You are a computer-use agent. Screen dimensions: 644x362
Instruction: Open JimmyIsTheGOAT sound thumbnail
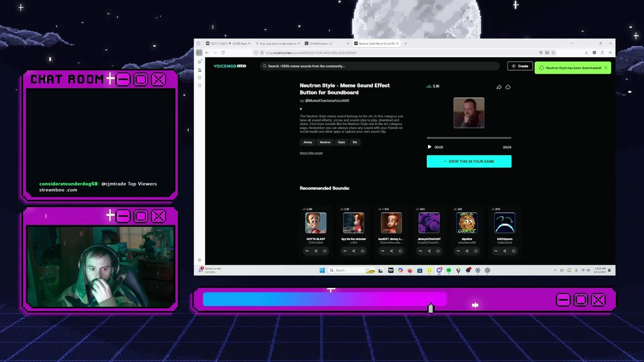(429, 223)
